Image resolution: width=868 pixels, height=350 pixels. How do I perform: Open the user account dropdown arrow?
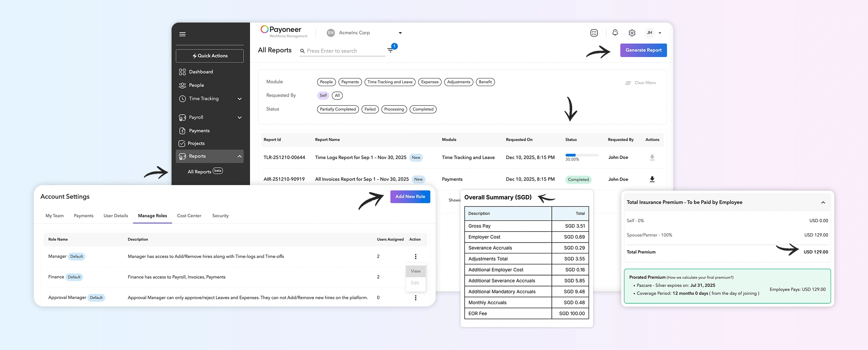pyautogui.click(x=660, y=33)
